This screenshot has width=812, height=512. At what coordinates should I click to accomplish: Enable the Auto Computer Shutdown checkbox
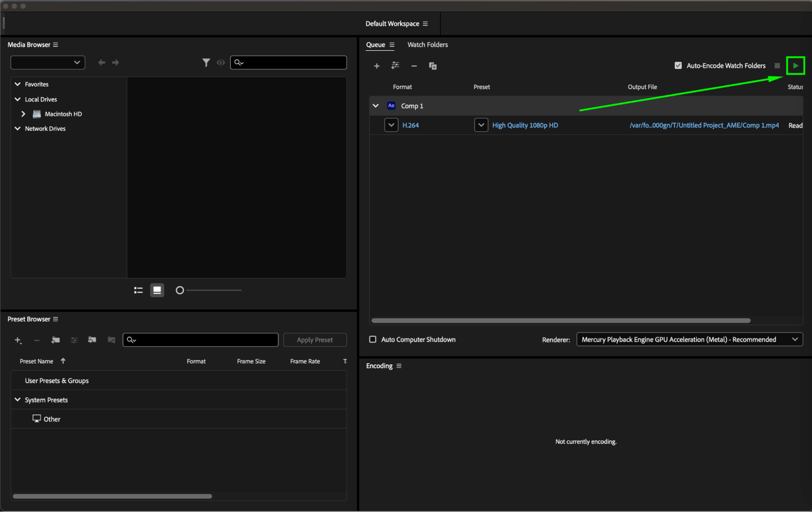(372, 339)
